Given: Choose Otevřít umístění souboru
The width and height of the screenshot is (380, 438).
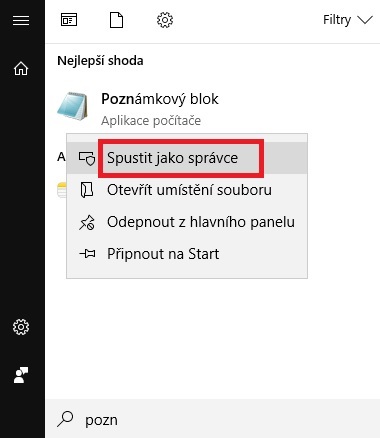Looking at the screenshot, I should coord(187,190).
